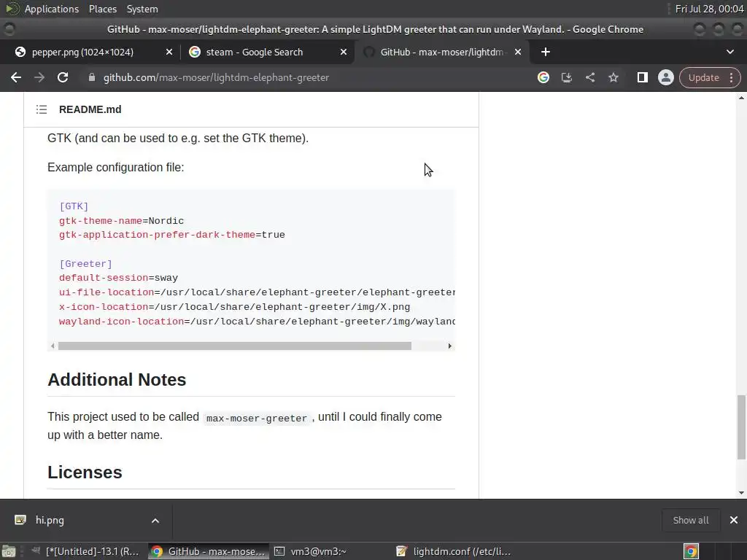Image resolution: width=747 pixels, height=560 pixels.
Task: Close the downloads bar
Action: [734, 520]
